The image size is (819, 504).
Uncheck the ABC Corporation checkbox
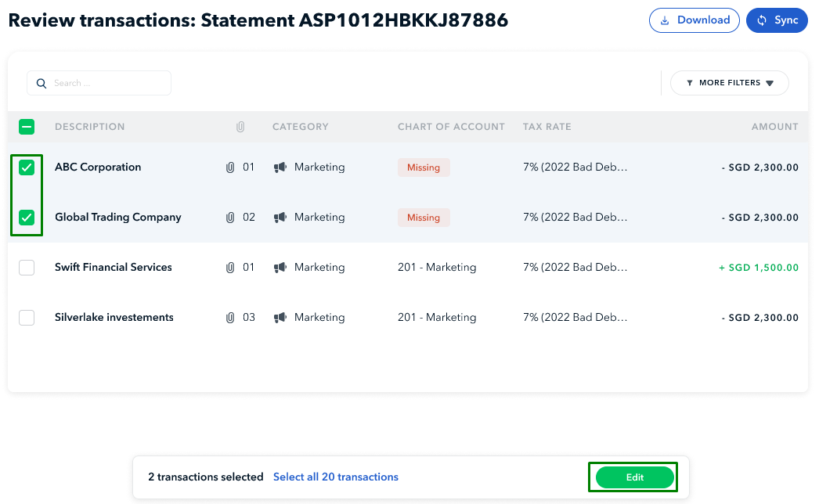tap(27, 167)
